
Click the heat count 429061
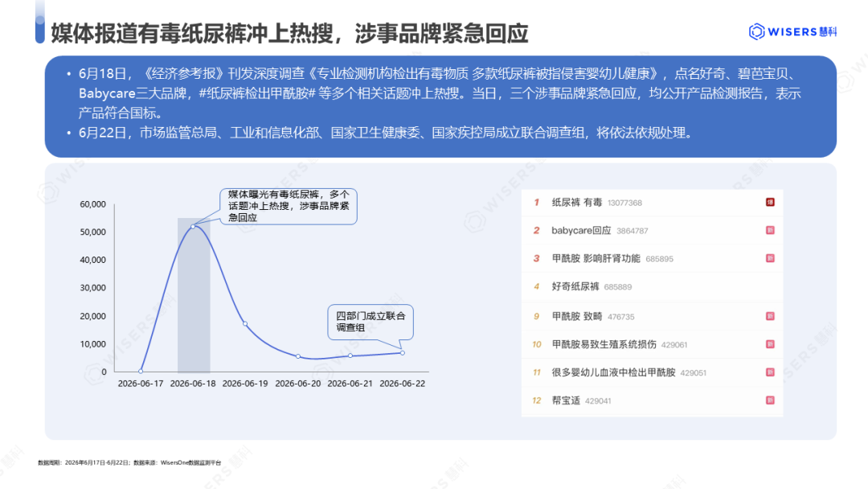674,345
